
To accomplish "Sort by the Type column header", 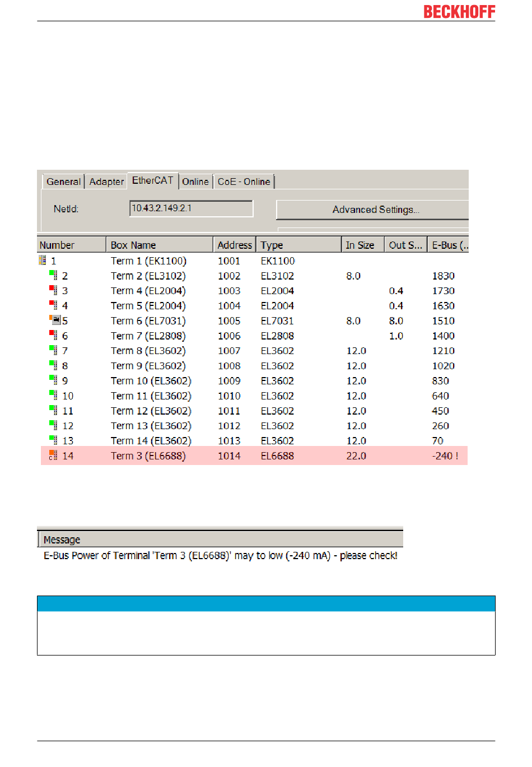I will 299,245.
